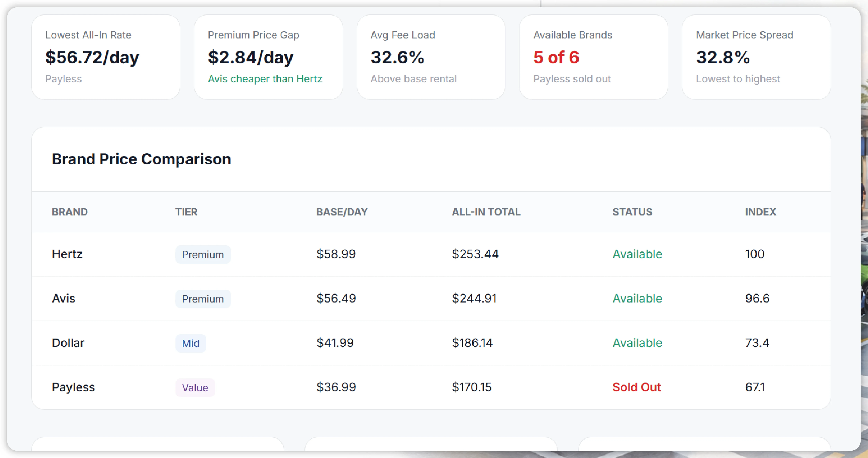Select the Lowest All-In Rate card label
The width and height of the screenshot is (868, 458).
click(x=88, y=35)
